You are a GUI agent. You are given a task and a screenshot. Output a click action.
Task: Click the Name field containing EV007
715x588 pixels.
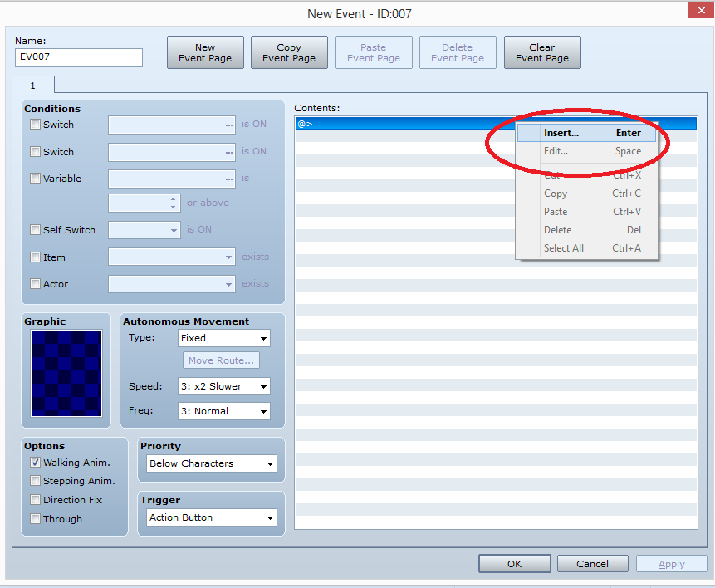click(79, 57)
